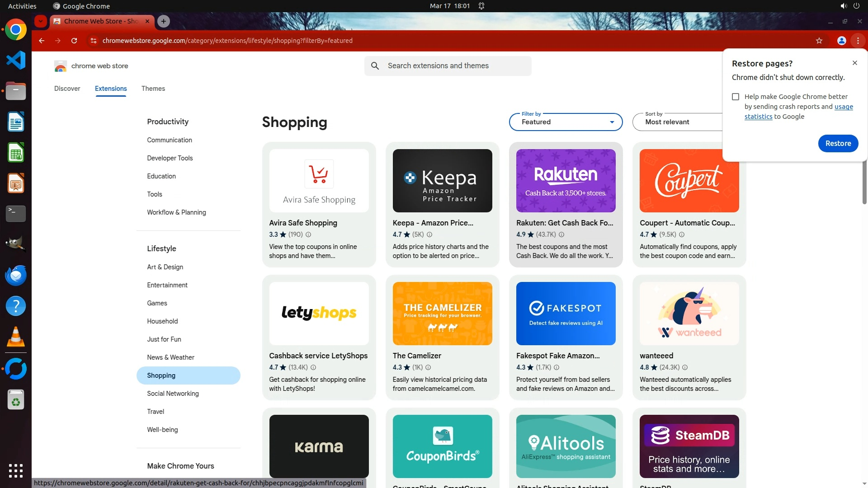This screenshot has height=488, width=868.
Task: Reload the page with refresh icon
Action: (74, 41)
